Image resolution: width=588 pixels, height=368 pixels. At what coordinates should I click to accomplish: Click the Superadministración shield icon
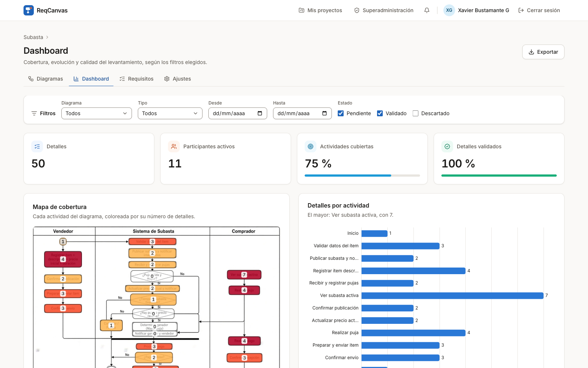356,10
